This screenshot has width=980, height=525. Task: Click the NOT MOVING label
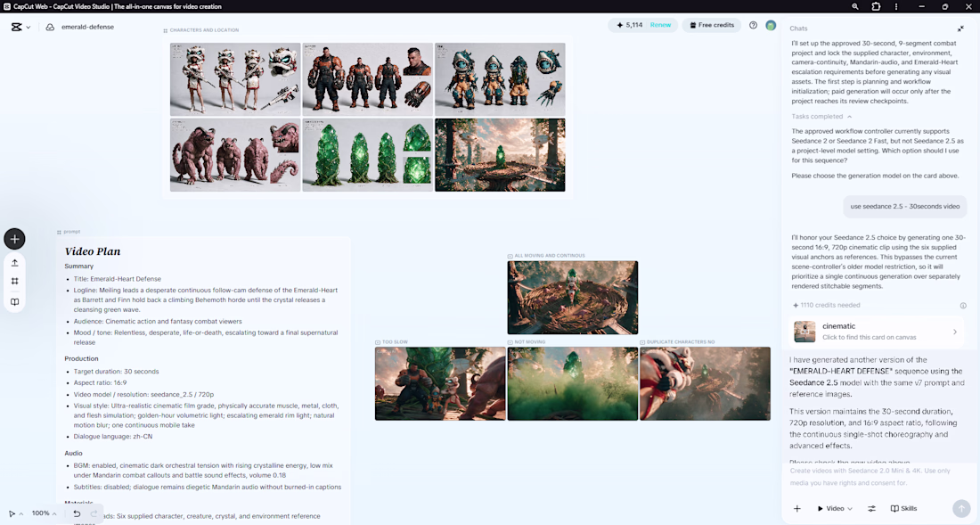(529, 342)
